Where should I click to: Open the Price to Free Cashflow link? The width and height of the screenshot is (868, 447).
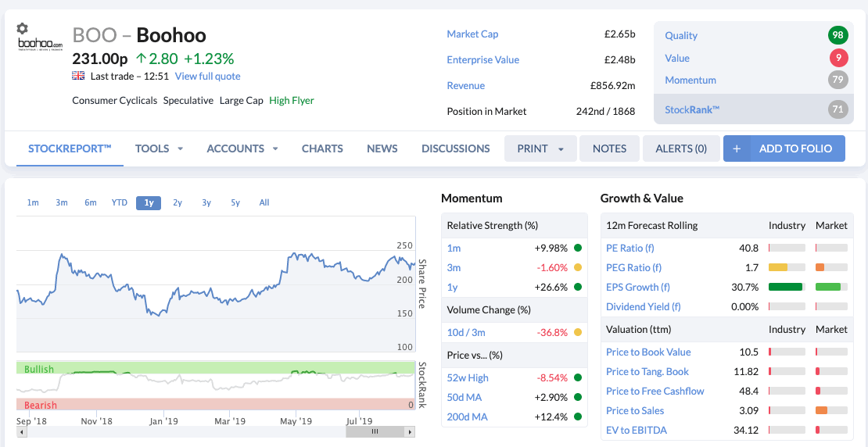click(x=655, y=391)
